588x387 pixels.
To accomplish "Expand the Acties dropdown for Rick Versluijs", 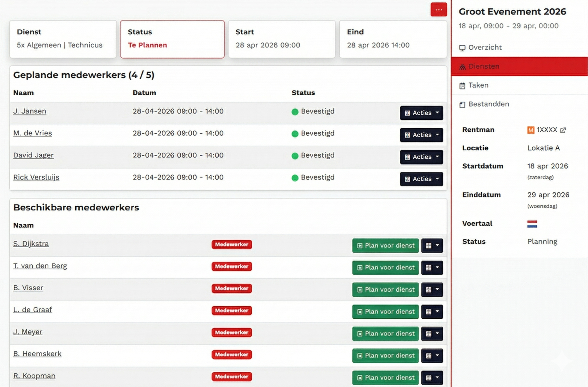I will [x=437, y=179].
